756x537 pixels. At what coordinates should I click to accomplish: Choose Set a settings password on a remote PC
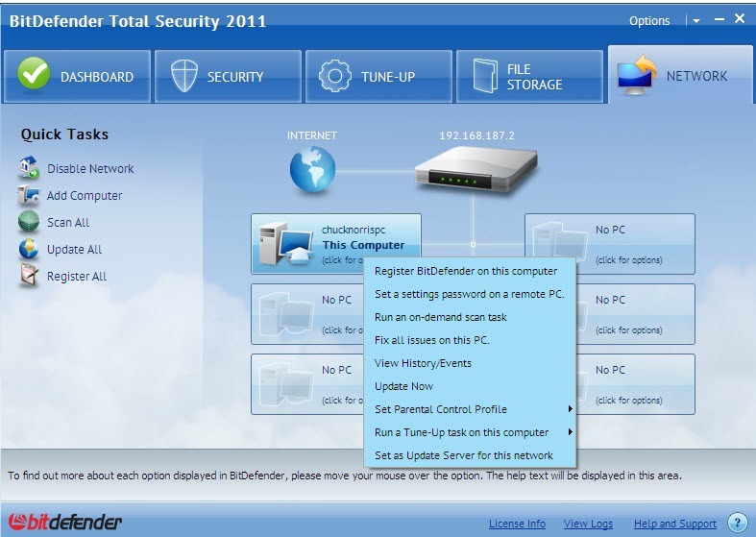pyautogui.click(x=470, y=294)
